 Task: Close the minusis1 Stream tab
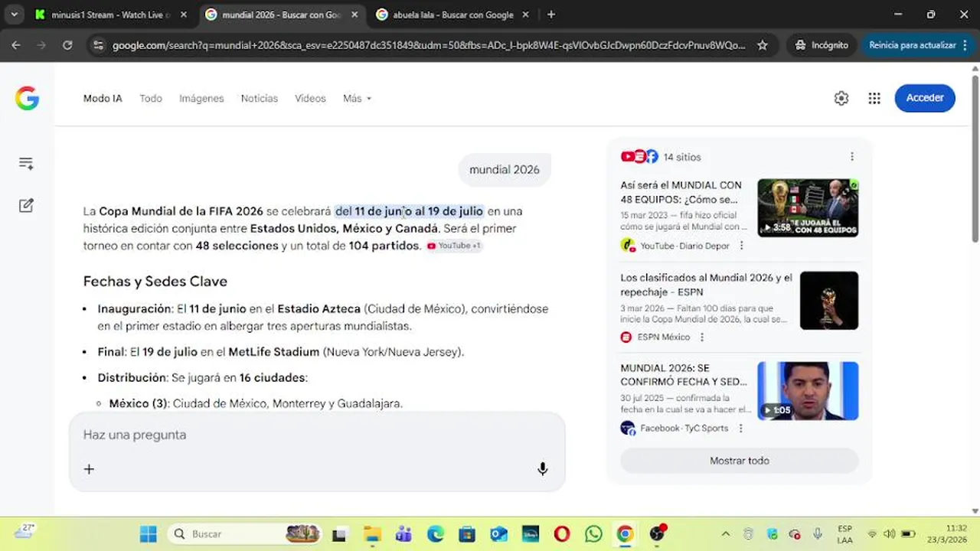pyautogui.click(x=183, y=15)
